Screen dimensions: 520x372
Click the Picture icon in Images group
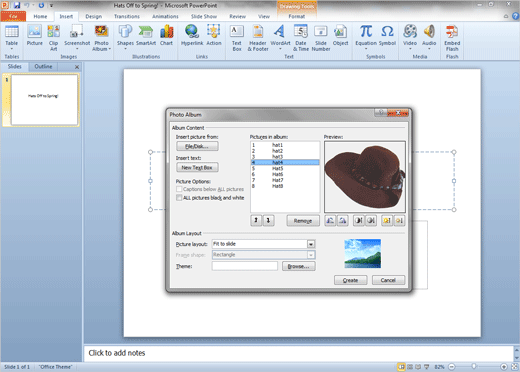pyautogui.click(x=35, y=36)
